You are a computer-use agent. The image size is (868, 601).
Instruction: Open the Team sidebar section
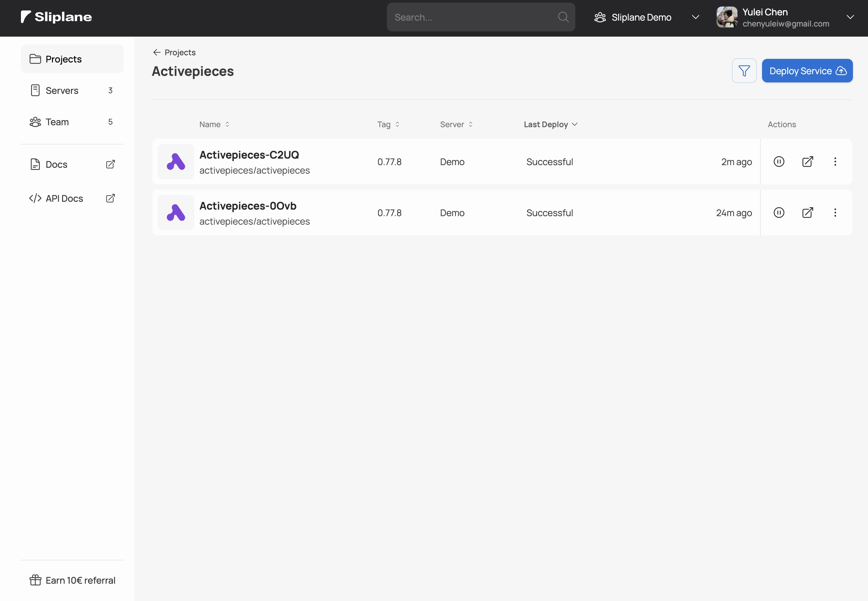tap(58, 122)
